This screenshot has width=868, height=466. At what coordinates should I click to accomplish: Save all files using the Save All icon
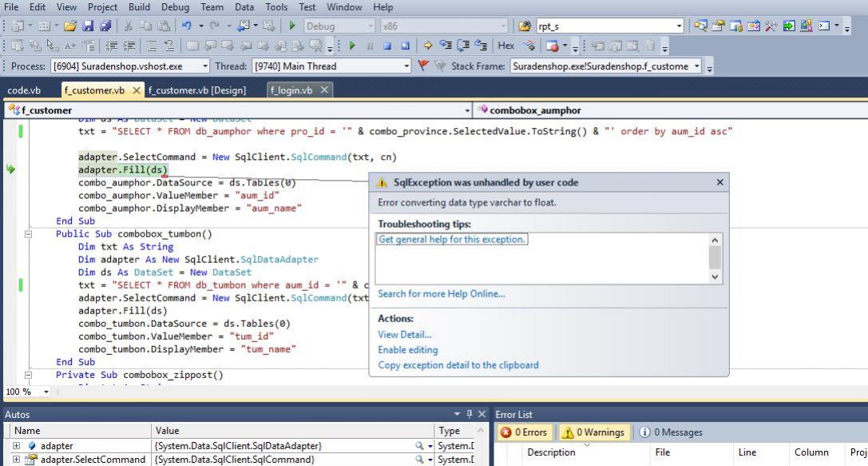pos(105,26)
